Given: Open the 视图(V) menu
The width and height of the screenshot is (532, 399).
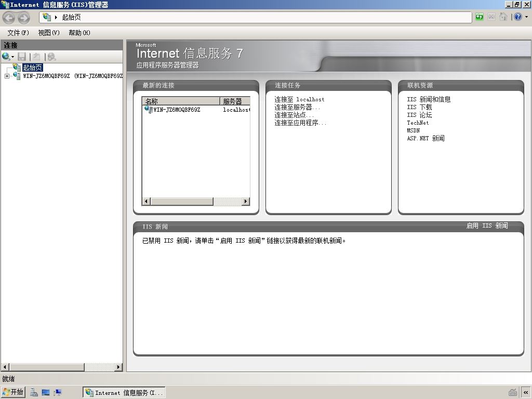Looking at the screenshot, I should click(x=48, y=33).
